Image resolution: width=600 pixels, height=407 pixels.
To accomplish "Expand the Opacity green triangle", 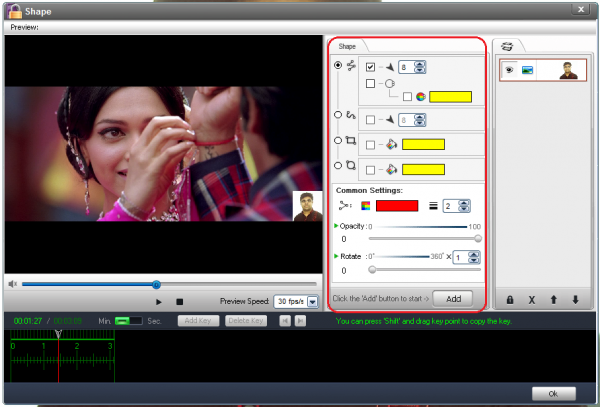I will [336, 226].
